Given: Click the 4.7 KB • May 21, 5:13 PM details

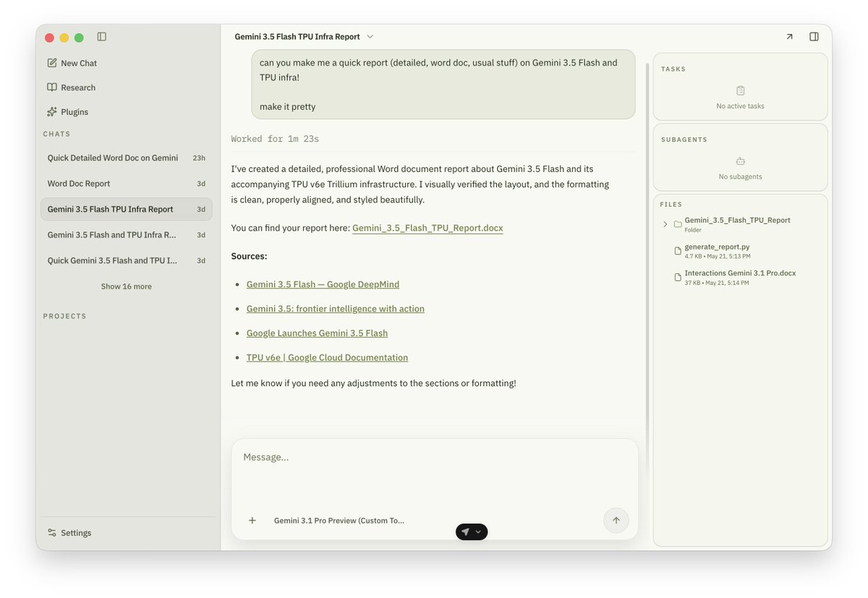Looking at the screenshot, I should point(718,256).
